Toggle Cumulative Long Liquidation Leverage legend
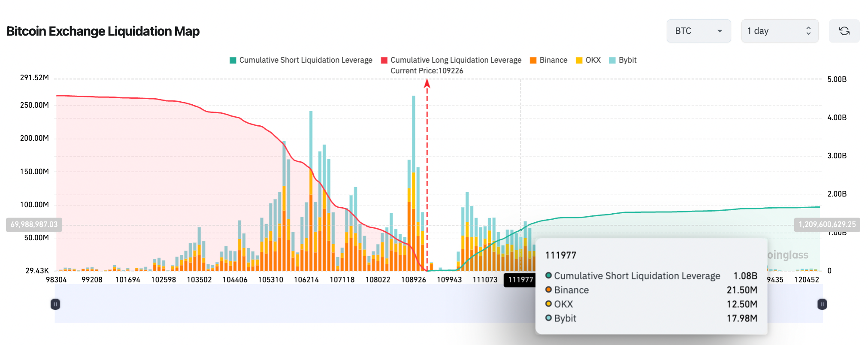This screenshot has width=868, height=345. tap(451, 60)
